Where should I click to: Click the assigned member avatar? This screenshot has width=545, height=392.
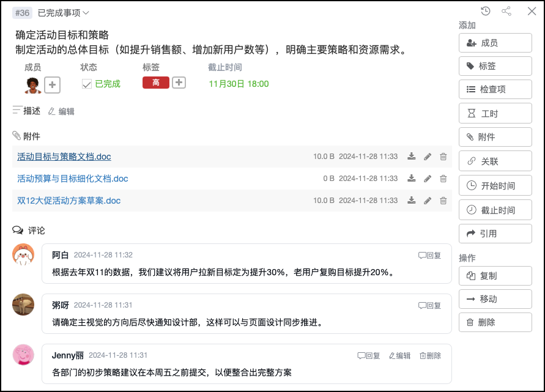click(32, 85)
